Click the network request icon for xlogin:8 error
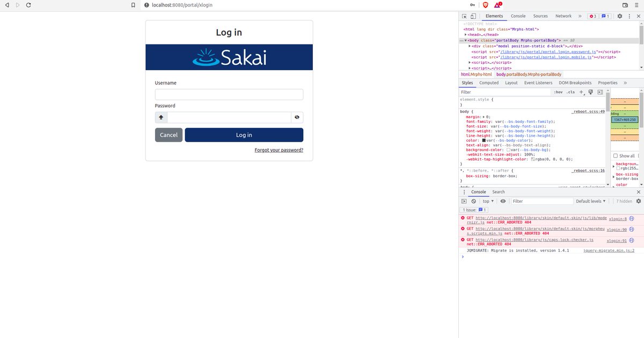The height and width of the screenshot is (338, 644). pyautogui.click(x=632, y=218)
